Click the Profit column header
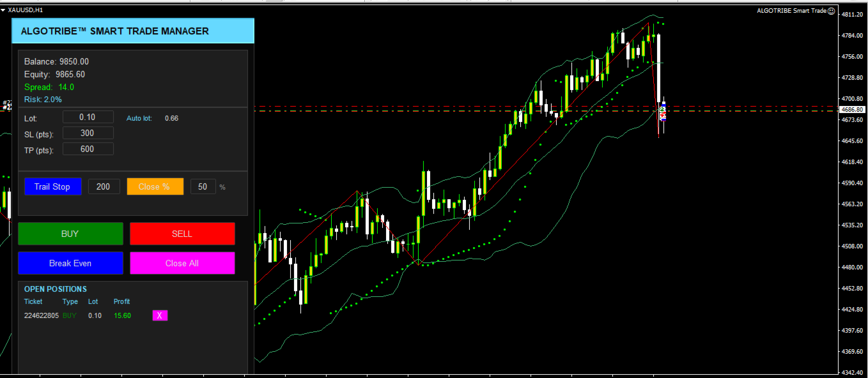 pos(121,301)
